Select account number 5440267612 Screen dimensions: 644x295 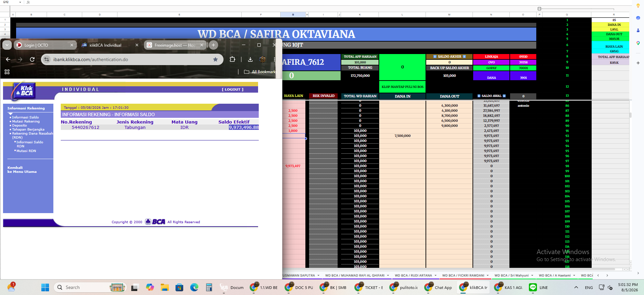click(x=86, y=128)
